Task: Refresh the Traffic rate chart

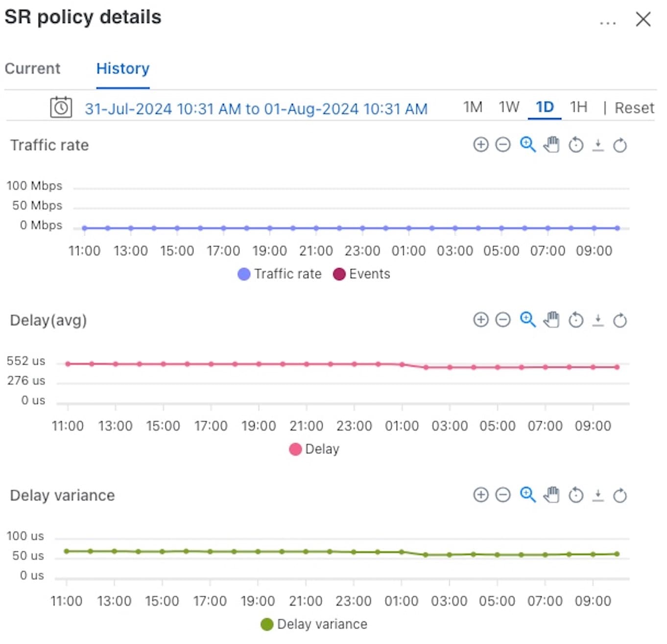Action: point(620,145)
